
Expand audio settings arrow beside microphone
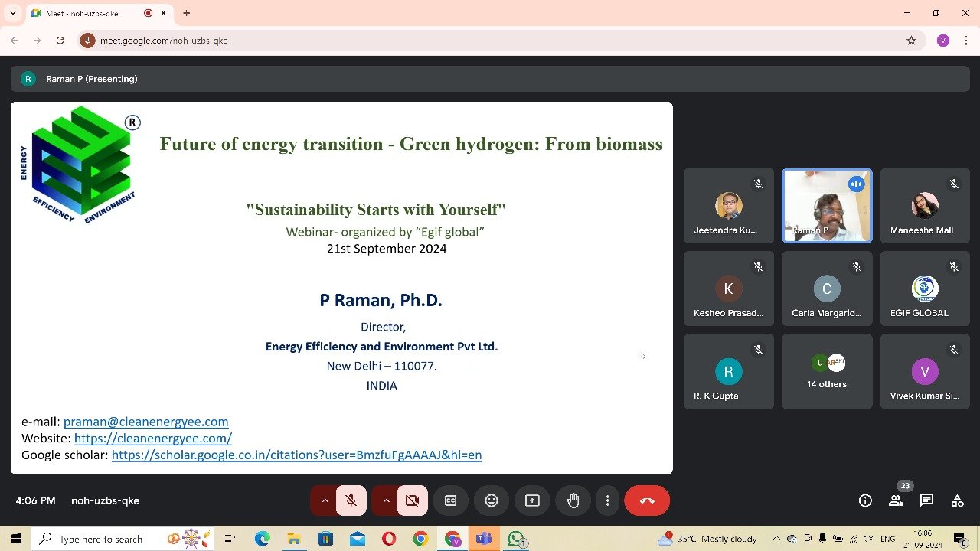click(325, 500)
